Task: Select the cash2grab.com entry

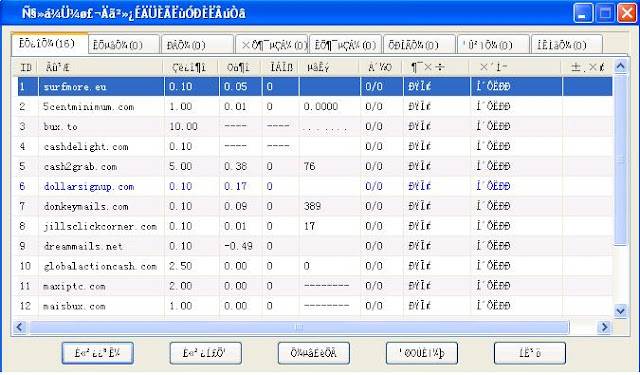Action: click(80, 167)
